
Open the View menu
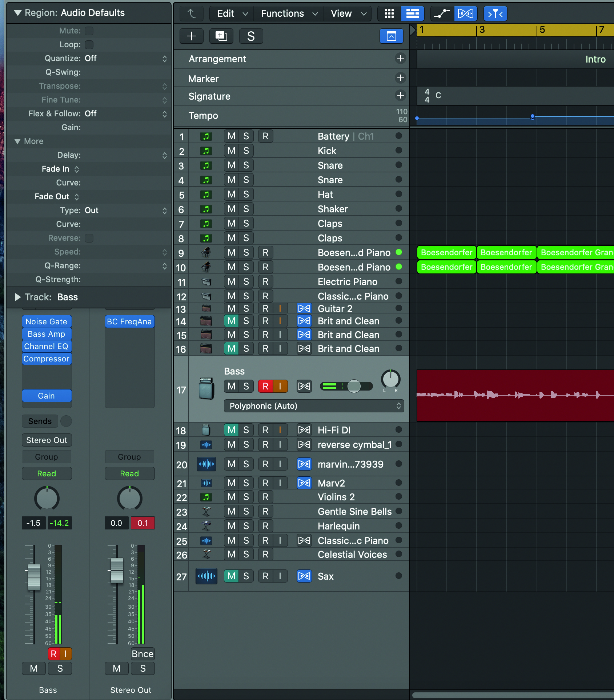(x=348, y=13)
